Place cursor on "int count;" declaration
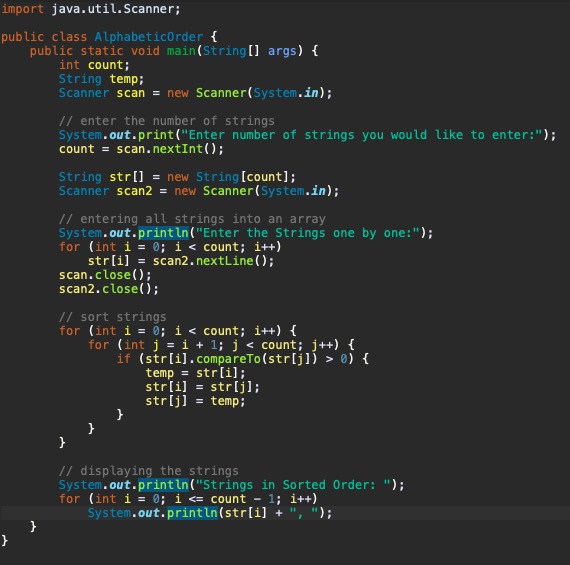Image resolution: width=570 pixels, height=565 pixels. [x=94, y=65]
